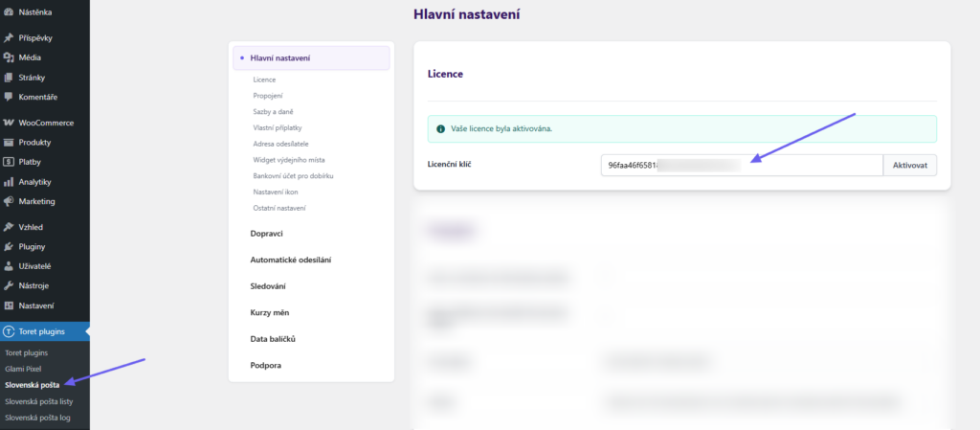The width and height of the screenshot is (980, 430).
Task: Open WooCommerce menu item
Action: point(45,123)
